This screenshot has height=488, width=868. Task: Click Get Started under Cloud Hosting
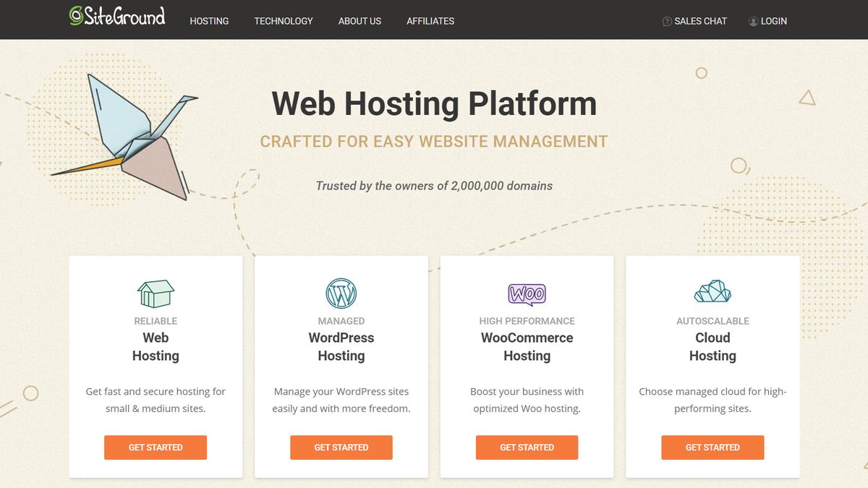point(712,448)
